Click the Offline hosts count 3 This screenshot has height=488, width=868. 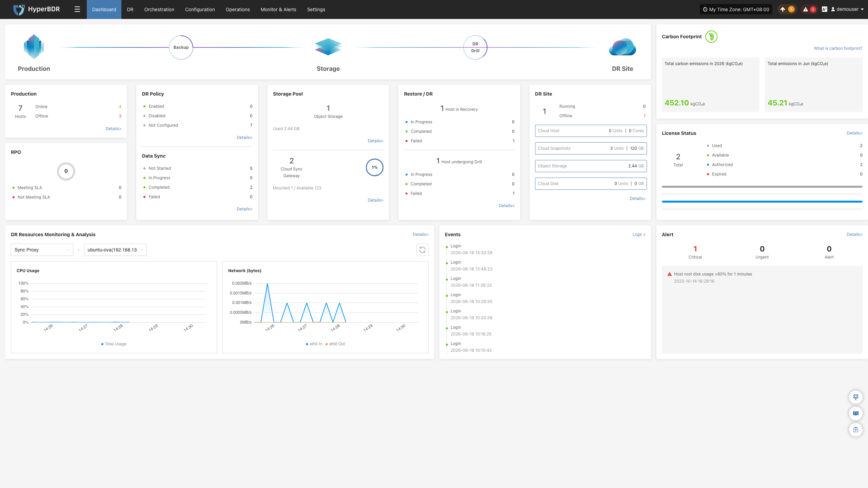point(120,116)
